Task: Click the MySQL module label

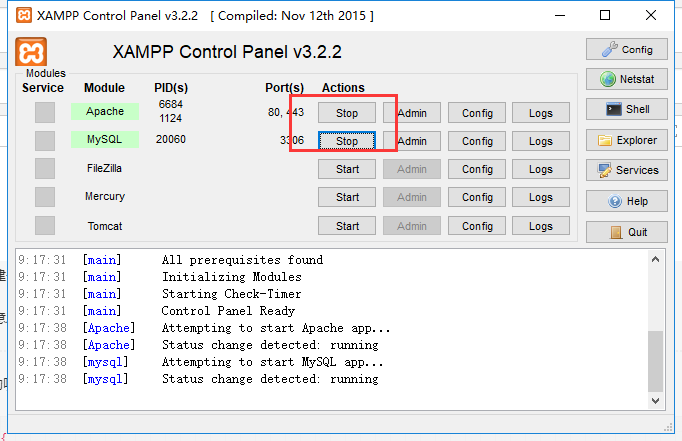Action: pyautogui.click(x=105, y=140)
